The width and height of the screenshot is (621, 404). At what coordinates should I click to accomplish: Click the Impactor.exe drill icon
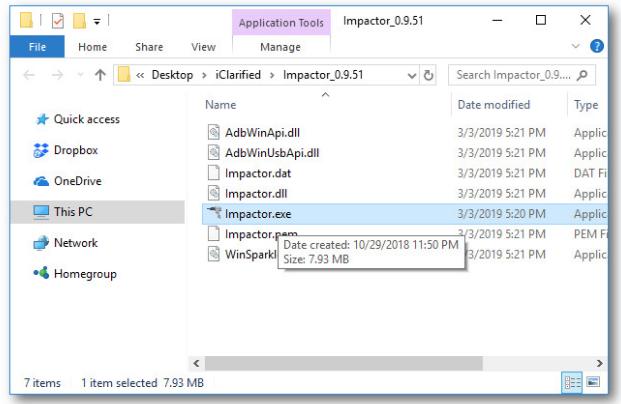click(214, 213)
